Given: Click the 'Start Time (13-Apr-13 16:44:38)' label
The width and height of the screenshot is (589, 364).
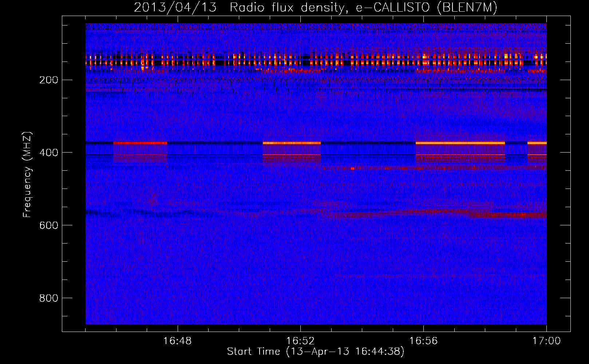Looking at the screenshot, I should pyautogui.click(x=316, y=352).
